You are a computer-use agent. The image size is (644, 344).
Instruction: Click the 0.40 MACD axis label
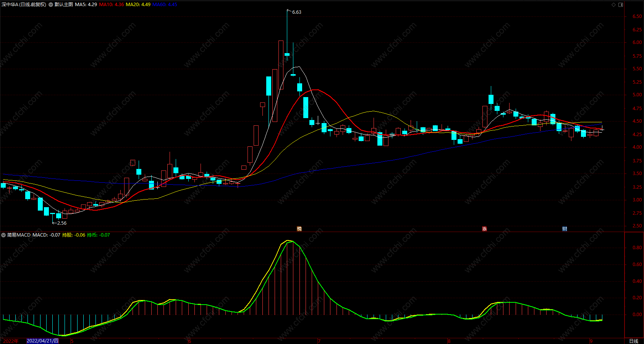[x=637, y=281]
